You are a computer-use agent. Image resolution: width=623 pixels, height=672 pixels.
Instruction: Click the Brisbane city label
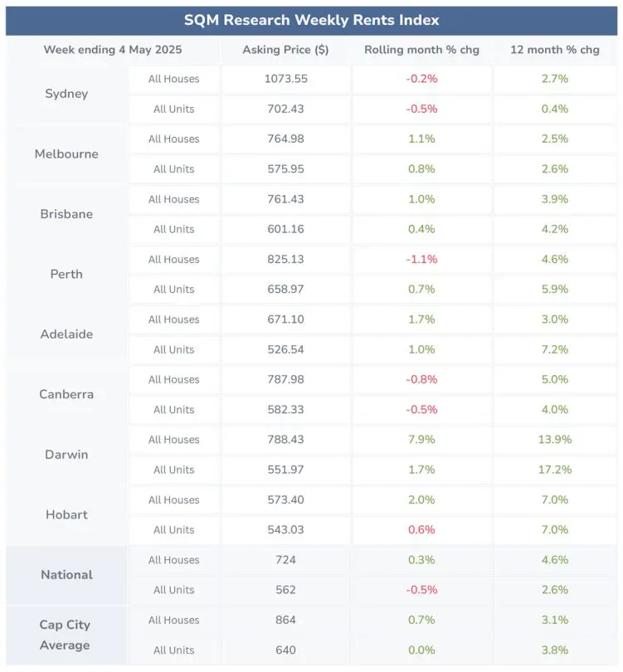(x=66, y=214)
